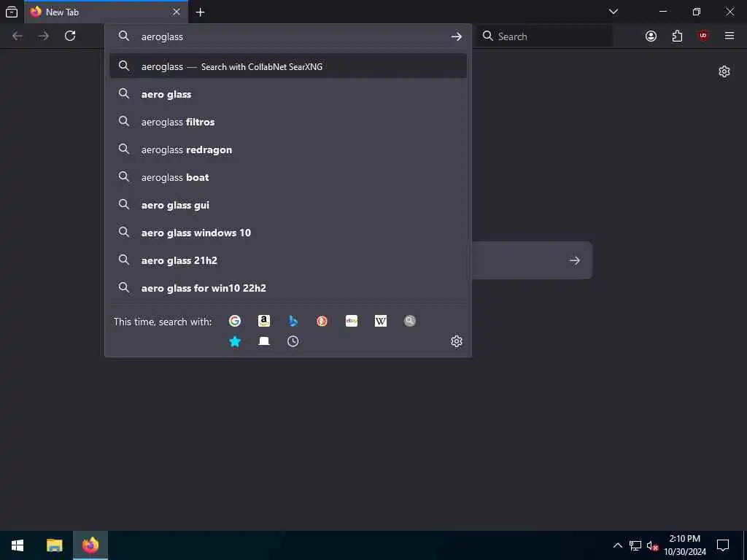Go back one page
Viewport: 747px width, 560px height.
(18, 36)
